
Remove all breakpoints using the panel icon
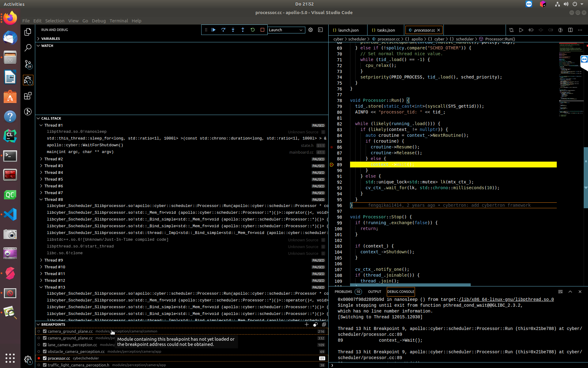pos(324,324)
